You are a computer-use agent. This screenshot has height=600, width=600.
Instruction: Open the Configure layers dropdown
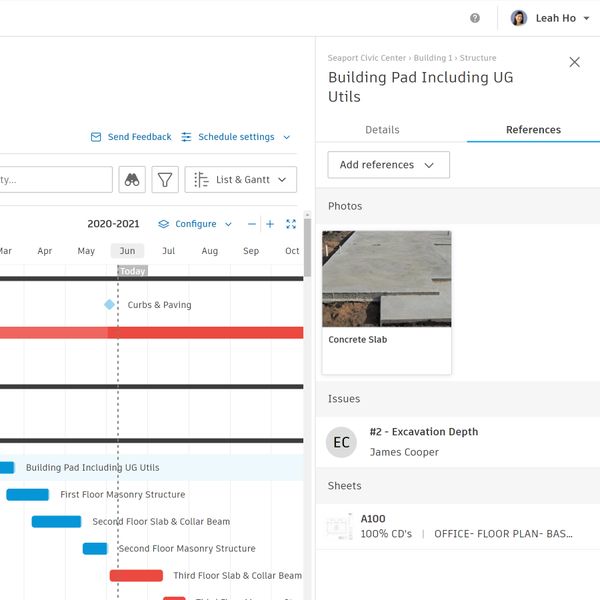(195, 224)
